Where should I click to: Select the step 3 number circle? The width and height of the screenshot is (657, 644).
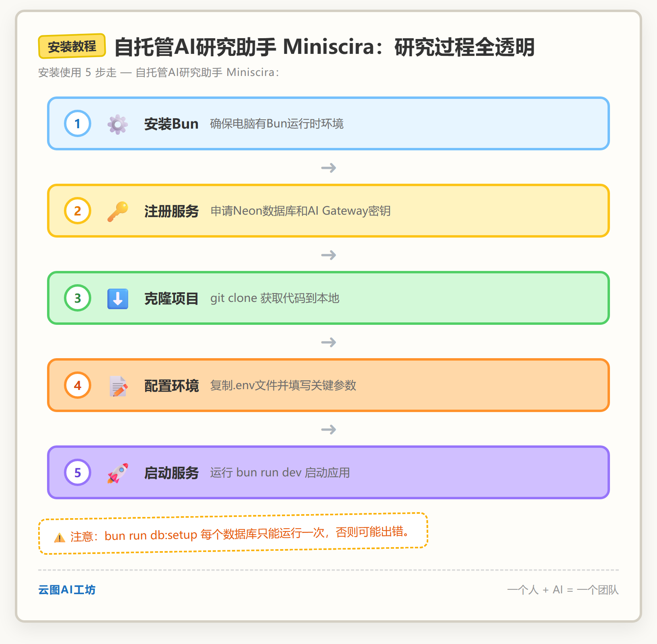[x=78, y=298]
